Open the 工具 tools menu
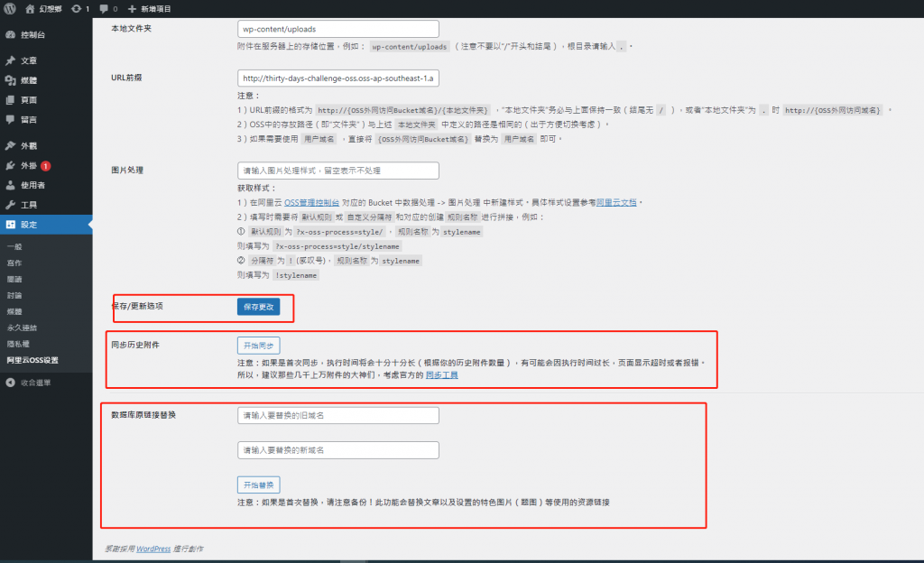Viewport: 924px width, 563px height. coord(46,205)
